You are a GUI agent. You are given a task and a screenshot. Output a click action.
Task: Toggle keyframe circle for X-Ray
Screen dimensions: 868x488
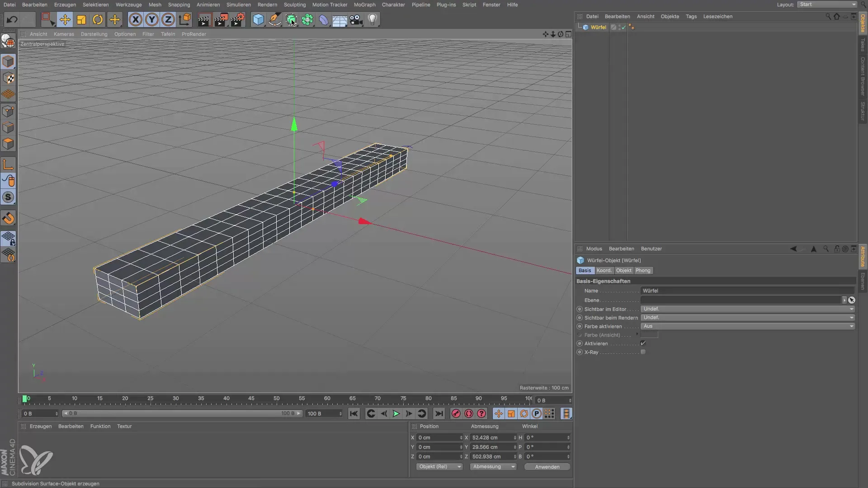point(580,352)
